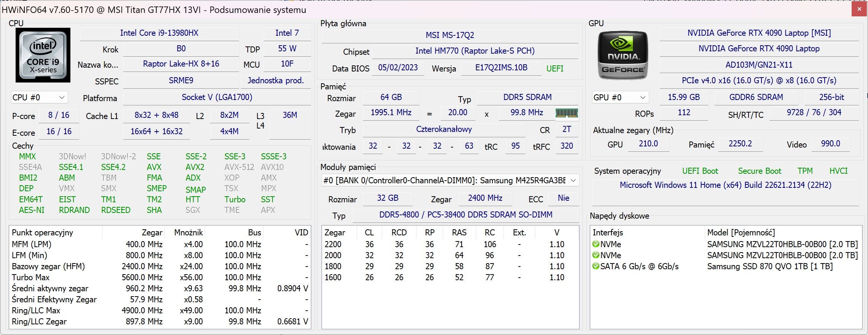Click the HVCI status label
The width and height of the screenshot is (868, 335).
839,171
